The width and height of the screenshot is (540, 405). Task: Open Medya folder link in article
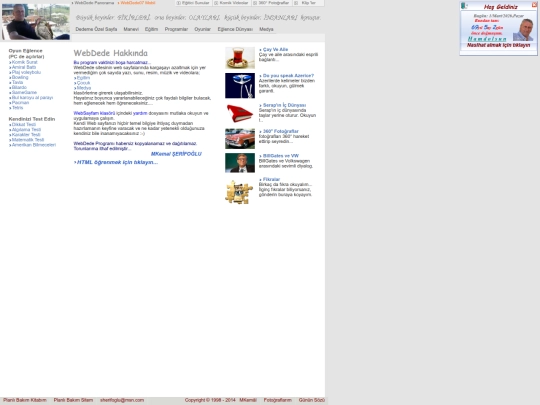pos(84,88)
